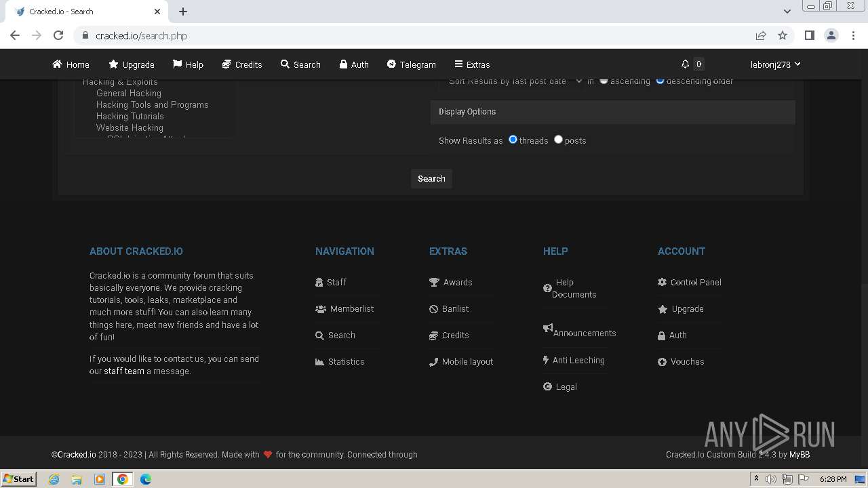Click the footer Credits coins icon
Screen dimensions: 868x488
tap(434, 335)
